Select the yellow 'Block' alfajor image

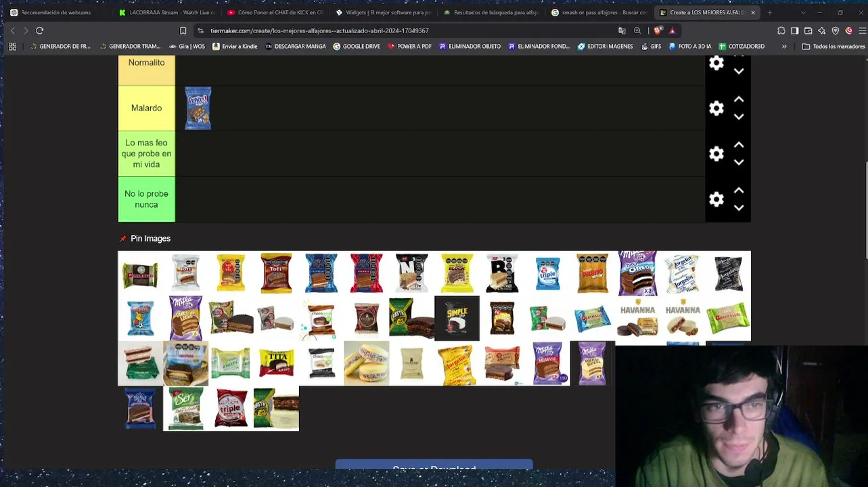click(x=457, y=273)
